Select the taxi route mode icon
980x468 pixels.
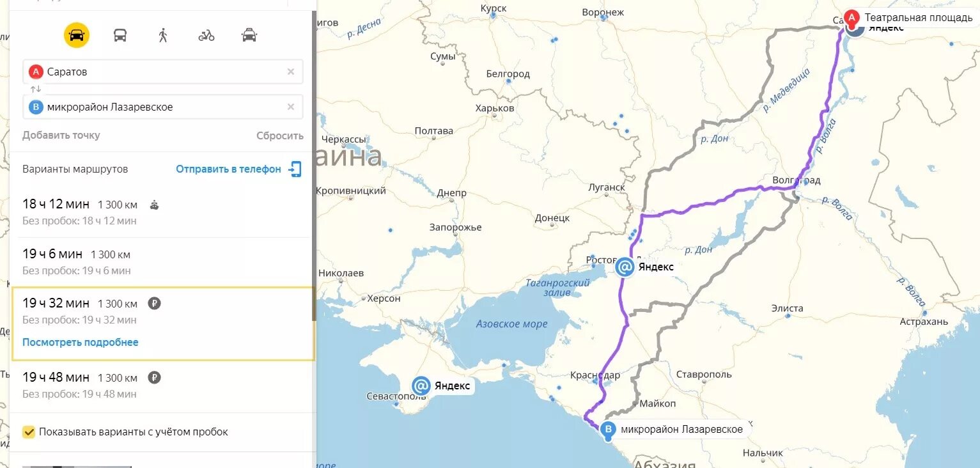pyautogui.click(x=249, y=35)
